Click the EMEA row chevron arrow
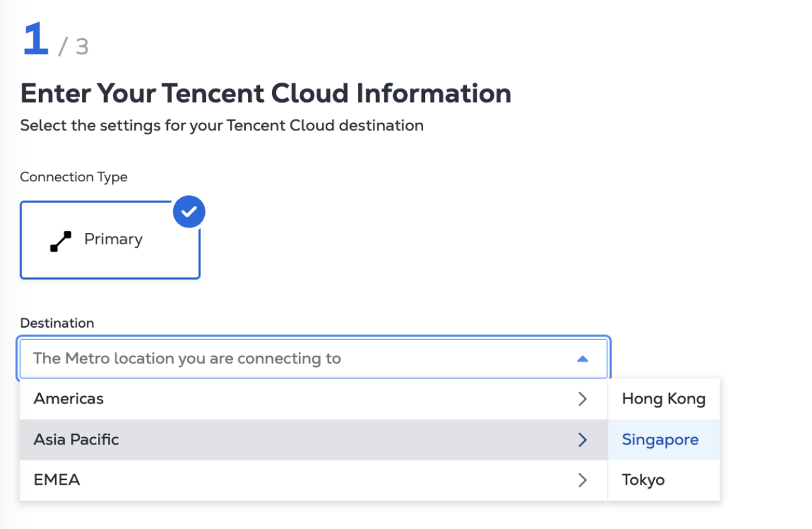This screenshot has height=529, width=812. (582, 480)
